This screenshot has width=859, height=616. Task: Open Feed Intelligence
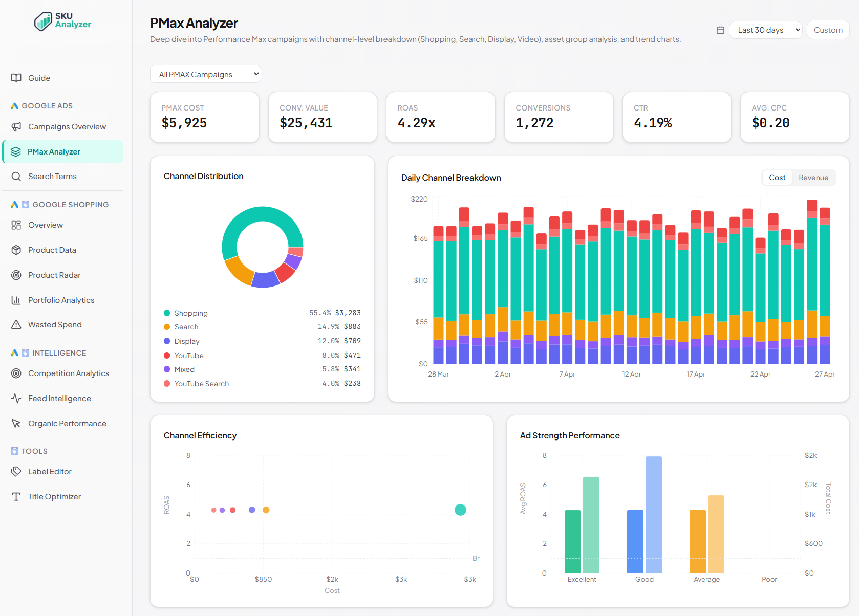59,398
